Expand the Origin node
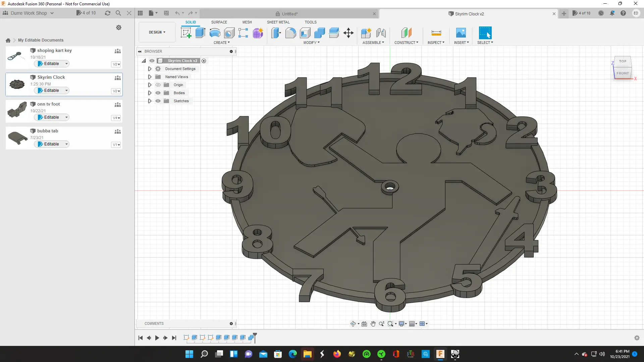The height and width of the screenshot is (362, 644). click(x=150, y=85)
